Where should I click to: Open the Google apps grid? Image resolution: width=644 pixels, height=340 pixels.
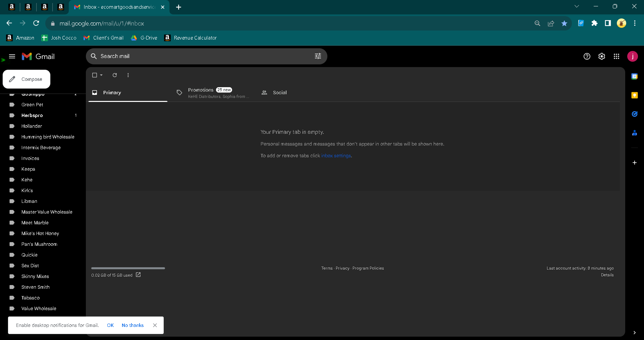coord(616,56)
